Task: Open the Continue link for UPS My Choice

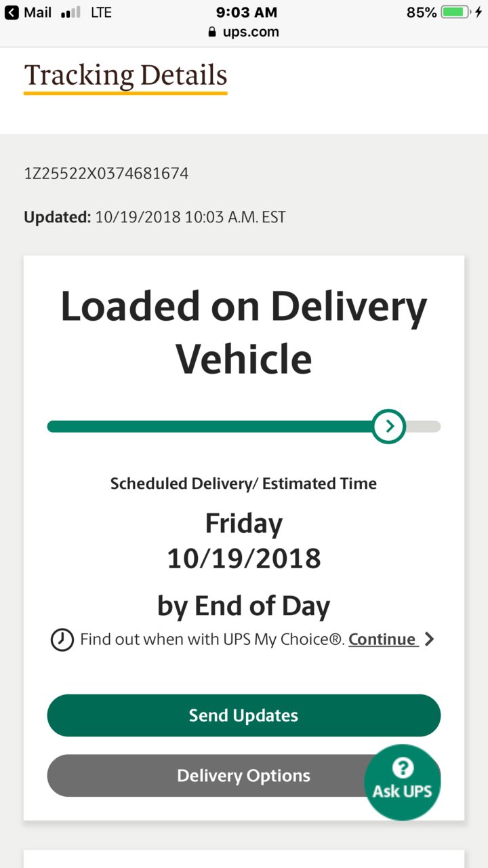Action: point(383,639)
